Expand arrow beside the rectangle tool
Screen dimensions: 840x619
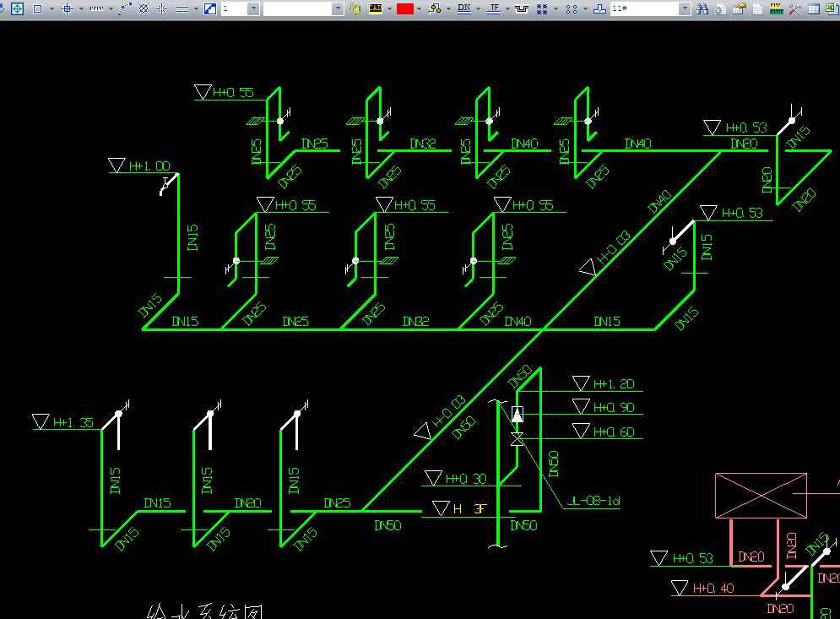point(51,9)
